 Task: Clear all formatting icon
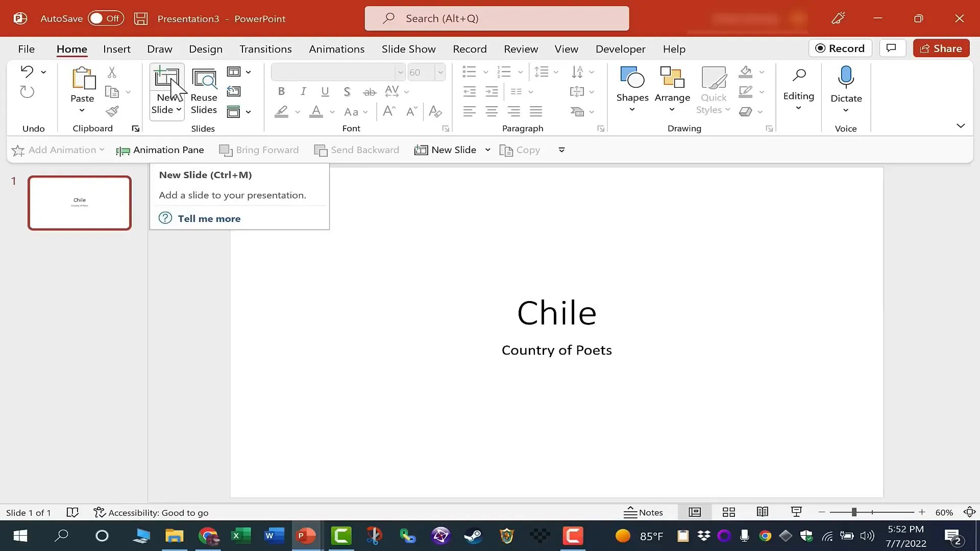pyautogui.click(x=435, y=111)
